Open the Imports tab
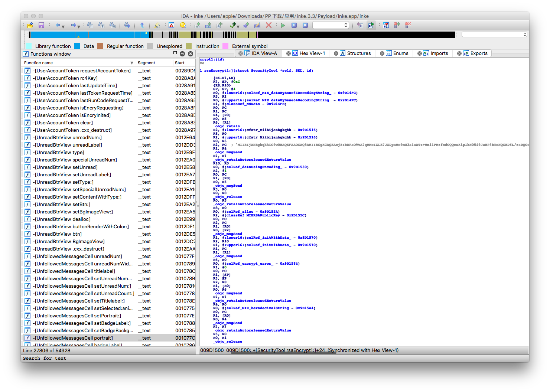550x392 pixels. point(439,53)
